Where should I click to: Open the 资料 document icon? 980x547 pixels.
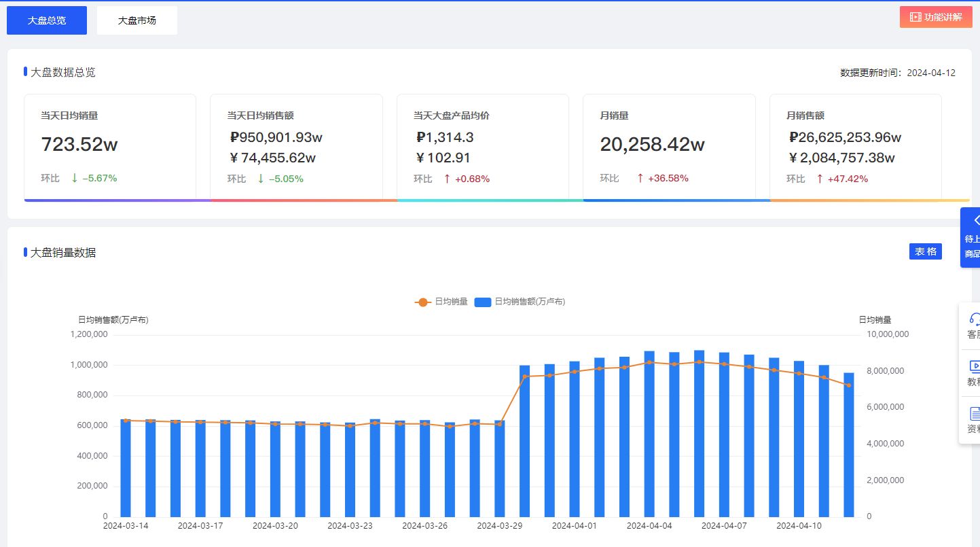point(975,413)
